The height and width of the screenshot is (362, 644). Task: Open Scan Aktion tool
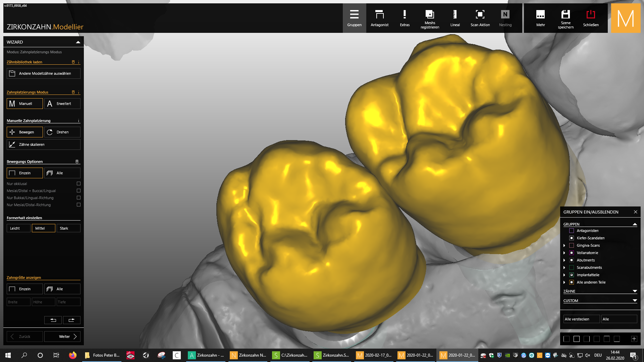pos(480,18)
